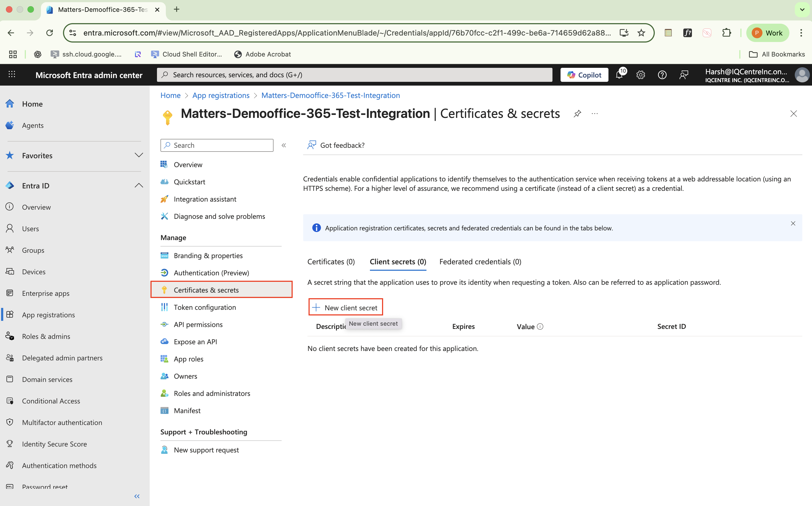Expand the Favorites section
The height and width of the screenshot is (506, 812).
[139, 155]
